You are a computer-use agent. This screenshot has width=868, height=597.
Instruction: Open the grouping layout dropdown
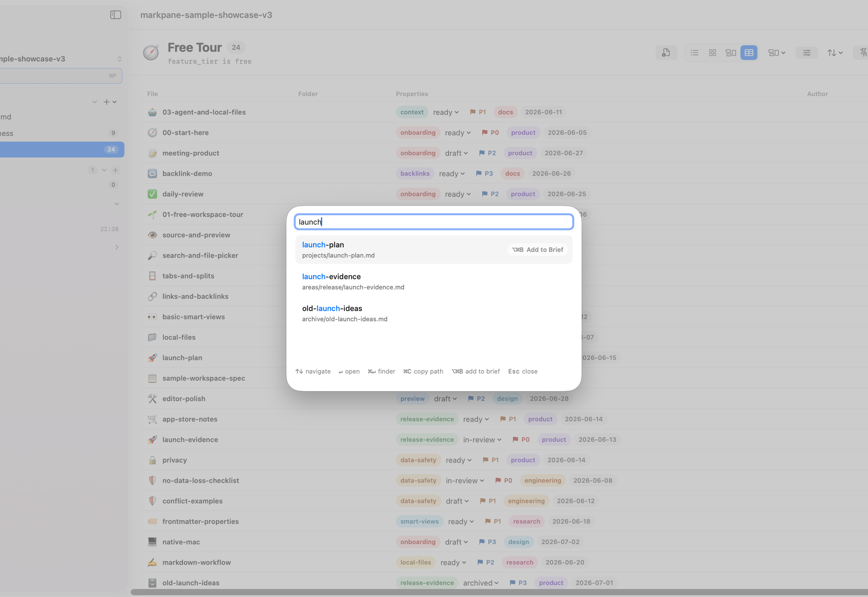click(777, 53)
